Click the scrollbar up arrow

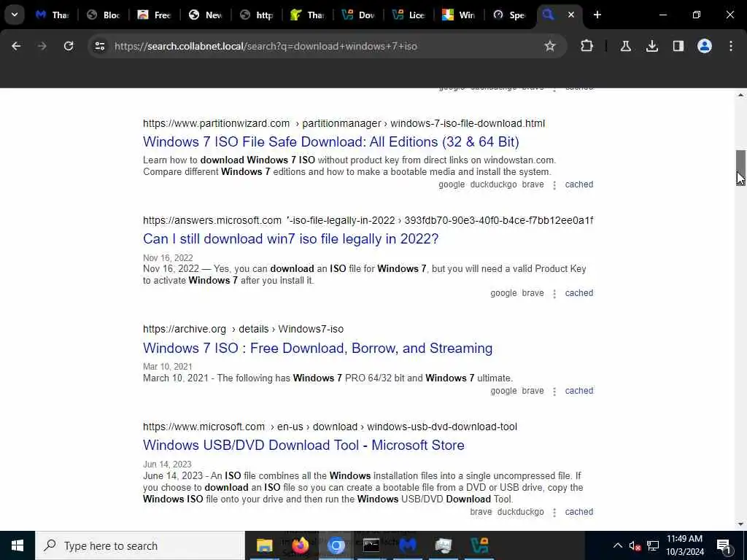click(x=740, y=95)
